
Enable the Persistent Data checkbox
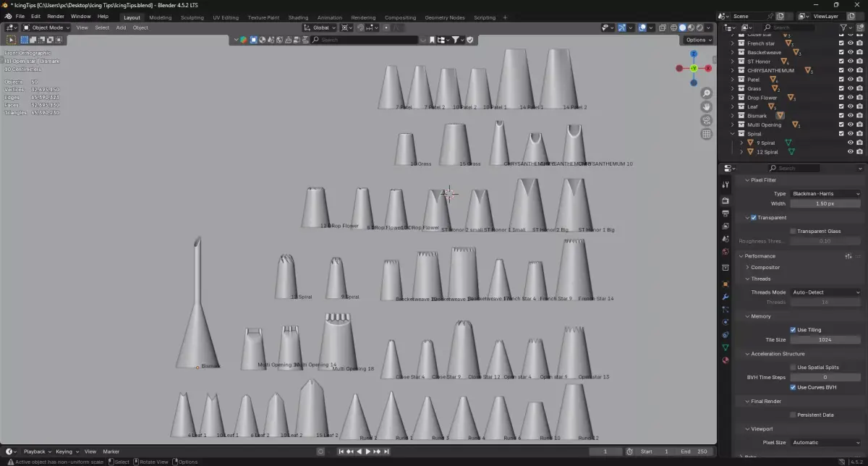tap(793, 415)
